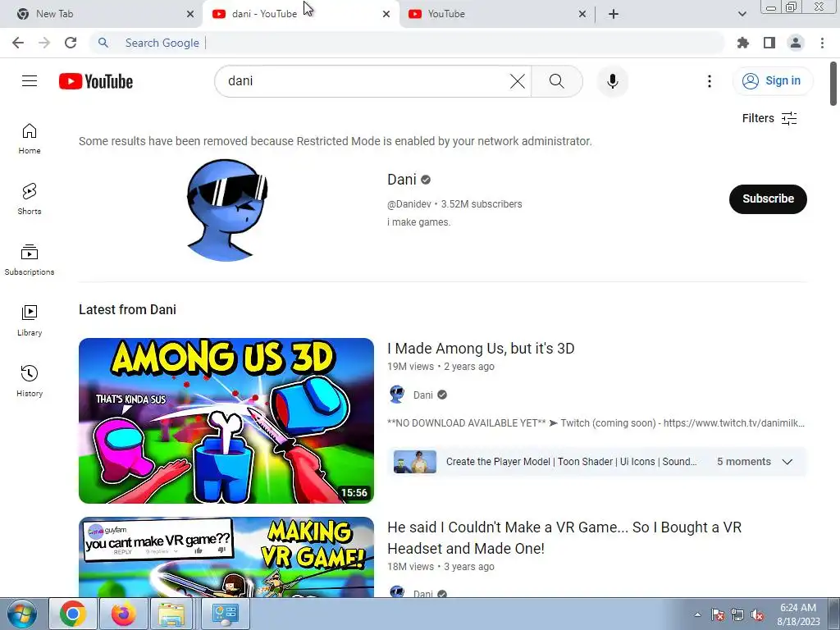840x630 pixels.
Task: Open File Explorer from the taskbar
Action: tap(171, 614)
